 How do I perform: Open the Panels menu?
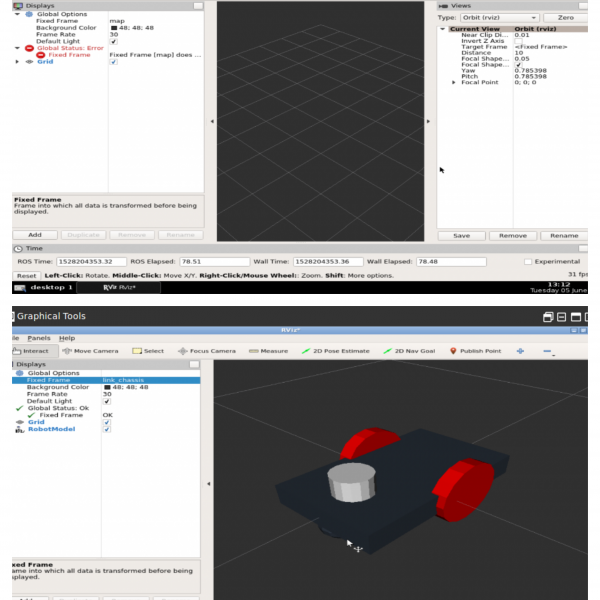39,338
